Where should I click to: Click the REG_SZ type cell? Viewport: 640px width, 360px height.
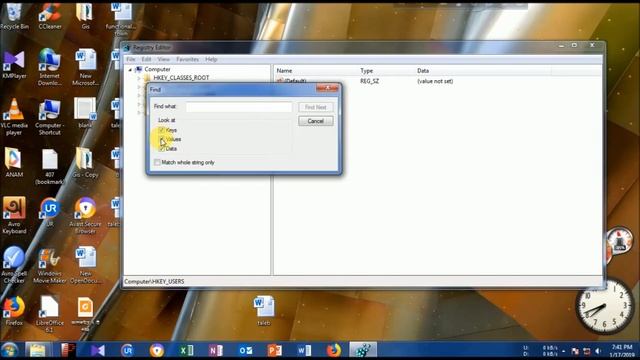point(369,81)
